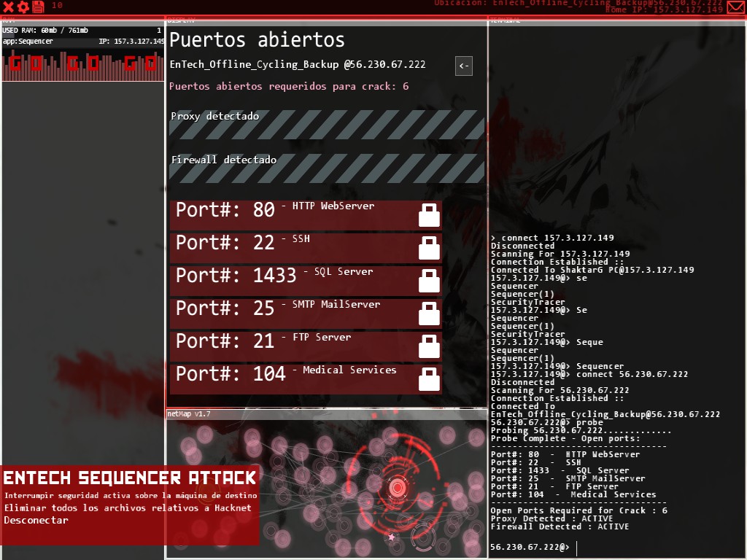Open the settings gear icon
The image size is (747, 560).
pyautogui.click(x=23, y=7)
